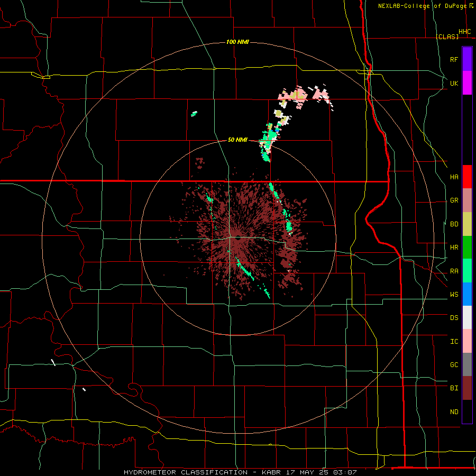Click the KABR radar site identifier

point(271,472)
